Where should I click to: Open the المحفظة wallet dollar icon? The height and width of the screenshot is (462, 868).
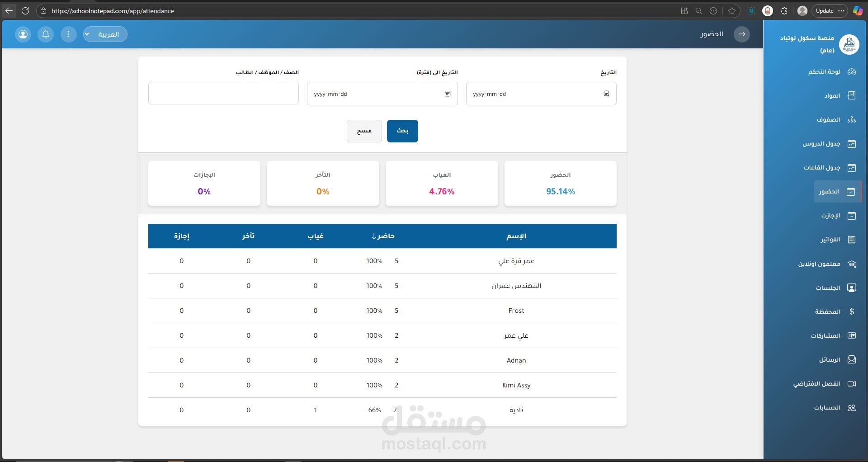[x=852, y=312]
